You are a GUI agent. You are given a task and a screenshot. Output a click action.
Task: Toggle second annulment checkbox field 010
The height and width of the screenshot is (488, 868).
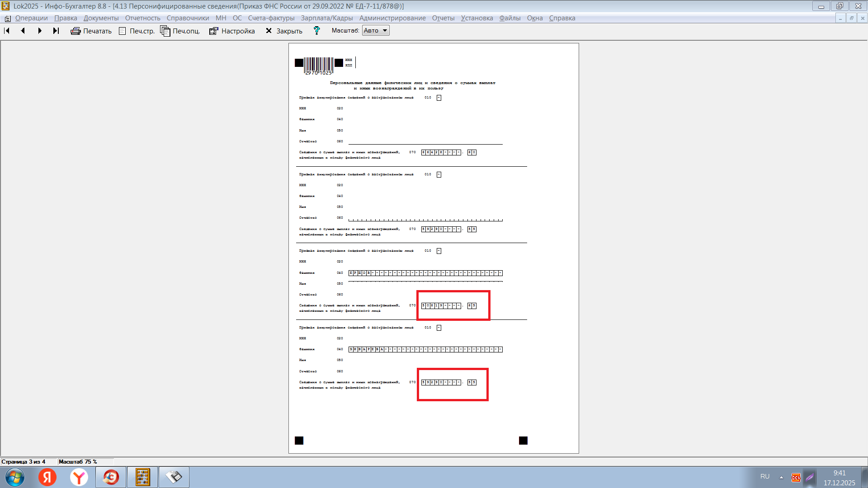pos(439,174)
